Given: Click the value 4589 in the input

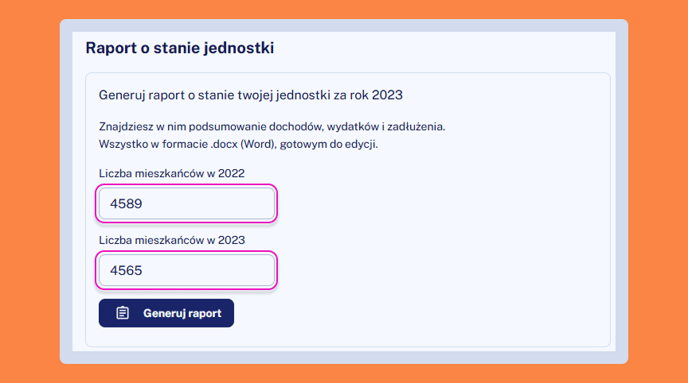Looking at the screenshot, I should (x=126, y=204).
